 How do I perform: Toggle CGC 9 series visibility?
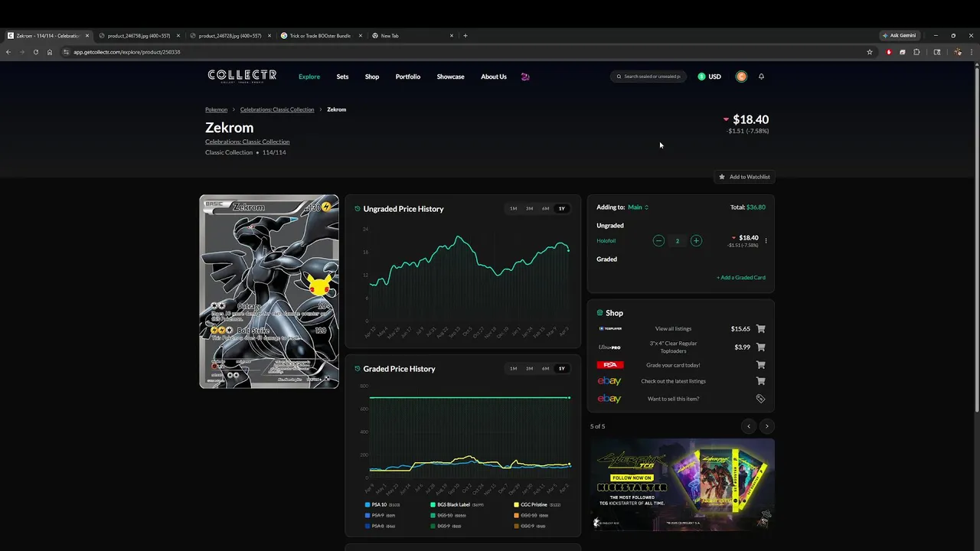(528, 527)
